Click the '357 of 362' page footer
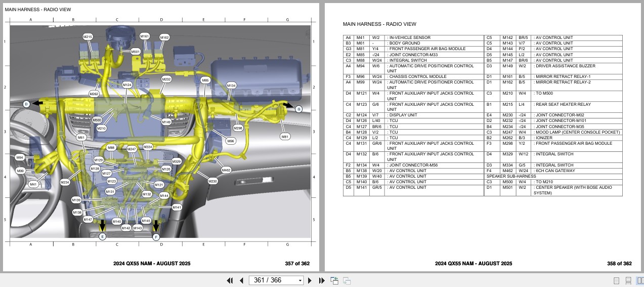The height and width of the screenshot is (287, 644). pos(297,264)
